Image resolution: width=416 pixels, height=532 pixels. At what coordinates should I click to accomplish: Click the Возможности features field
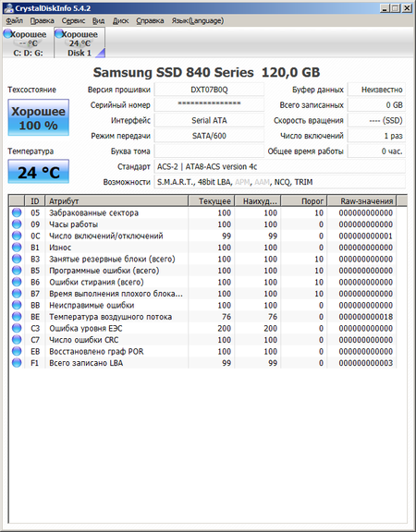[x=280, y=182]
